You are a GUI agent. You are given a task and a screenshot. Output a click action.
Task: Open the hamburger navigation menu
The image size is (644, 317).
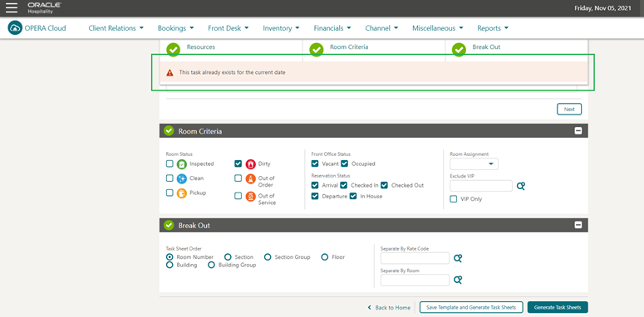12,7
